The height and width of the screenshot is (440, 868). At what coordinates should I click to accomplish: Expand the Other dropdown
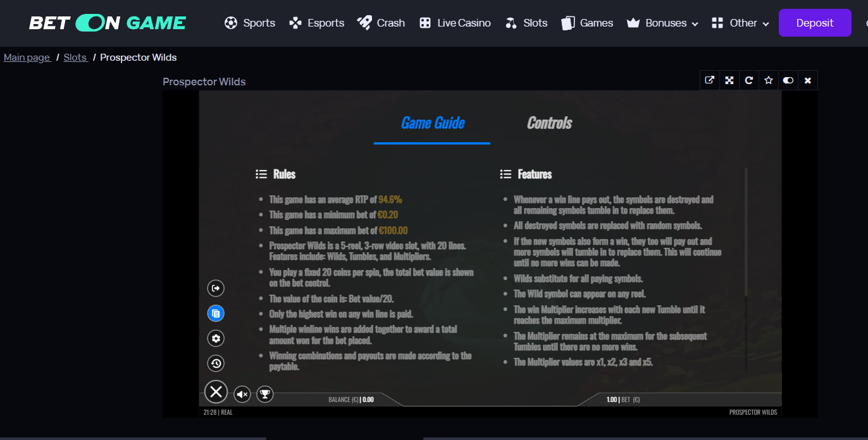pyautogui.click(x=740, y=23)
